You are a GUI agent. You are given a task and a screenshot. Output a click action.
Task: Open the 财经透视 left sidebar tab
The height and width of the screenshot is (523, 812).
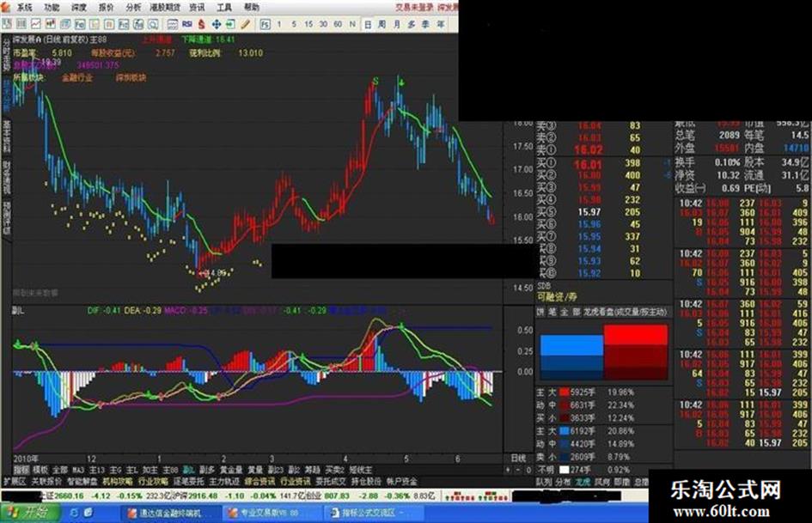(x=7, y=177)
